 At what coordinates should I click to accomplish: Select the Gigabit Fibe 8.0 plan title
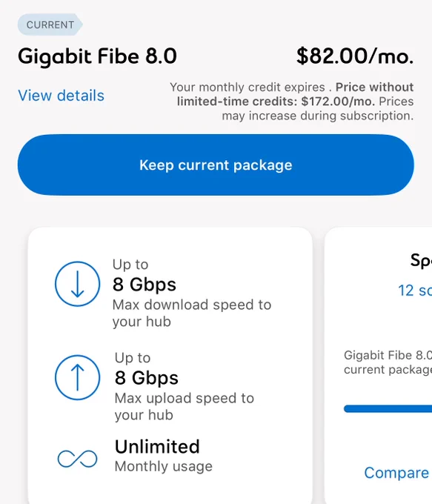click(x=97, y=56)
